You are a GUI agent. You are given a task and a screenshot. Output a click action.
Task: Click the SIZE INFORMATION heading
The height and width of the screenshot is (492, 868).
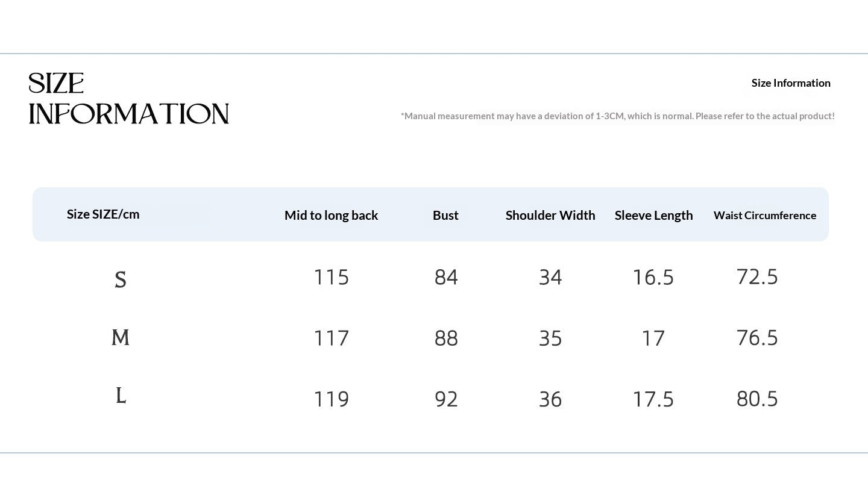coord(129,99)
